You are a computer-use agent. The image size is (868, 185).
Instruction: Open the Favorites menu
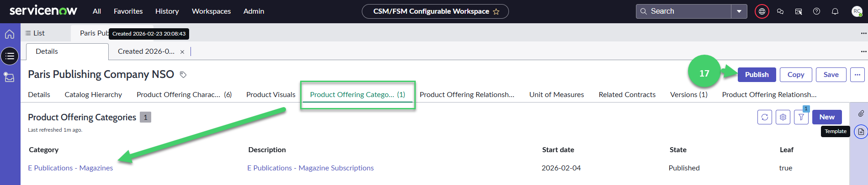pos(128,11)
